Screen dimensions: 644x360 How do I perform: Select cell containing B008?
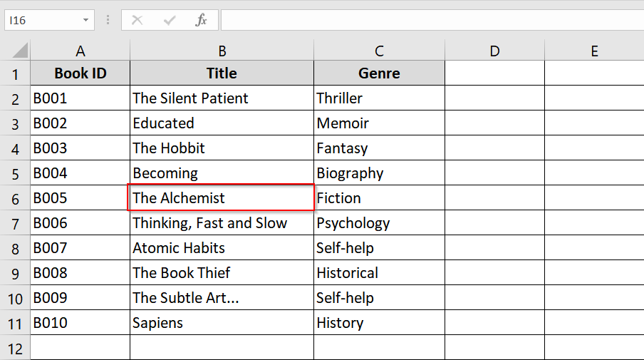click(80, 273)
